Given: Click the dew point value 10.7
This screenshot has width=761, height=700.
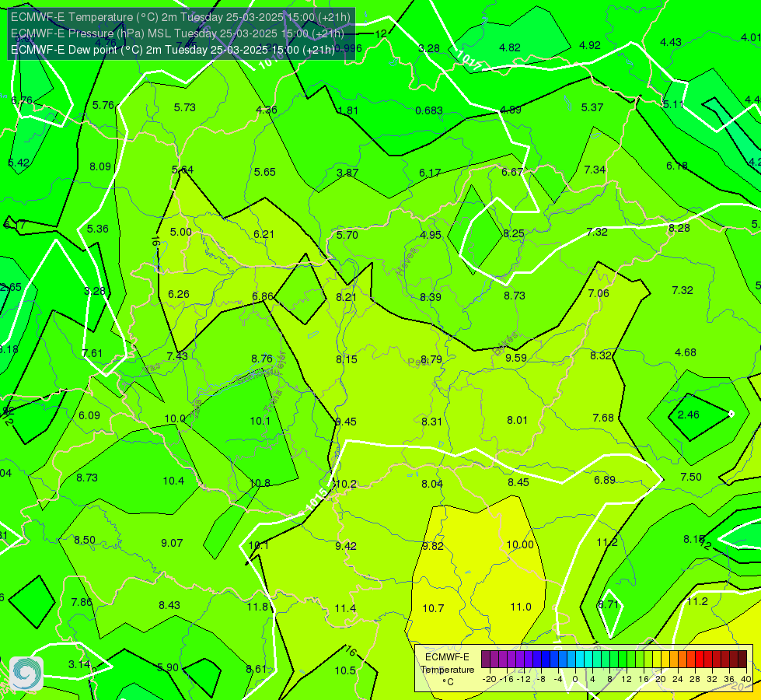Looking at the screenshot, I should [x=433, y=609].
